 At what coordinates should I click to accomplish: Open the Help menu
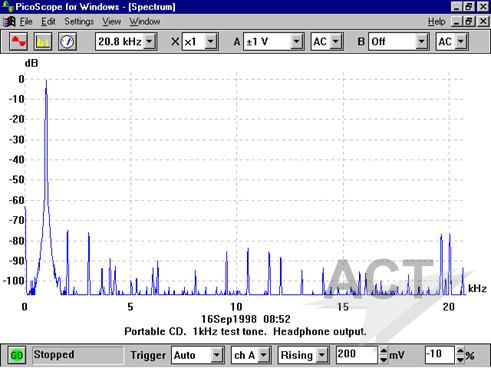(436, 22)
